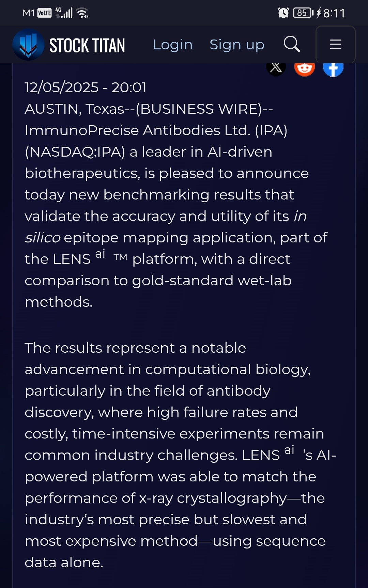
Task: Share article on Reddit
Action: [x=304, y=68]
